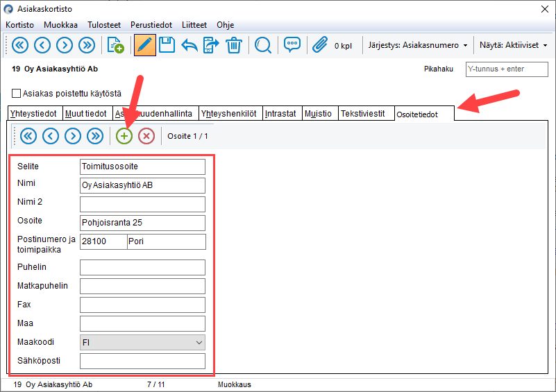Click the Fax input field
Viewport: 556px width, 392px height.
142,305
